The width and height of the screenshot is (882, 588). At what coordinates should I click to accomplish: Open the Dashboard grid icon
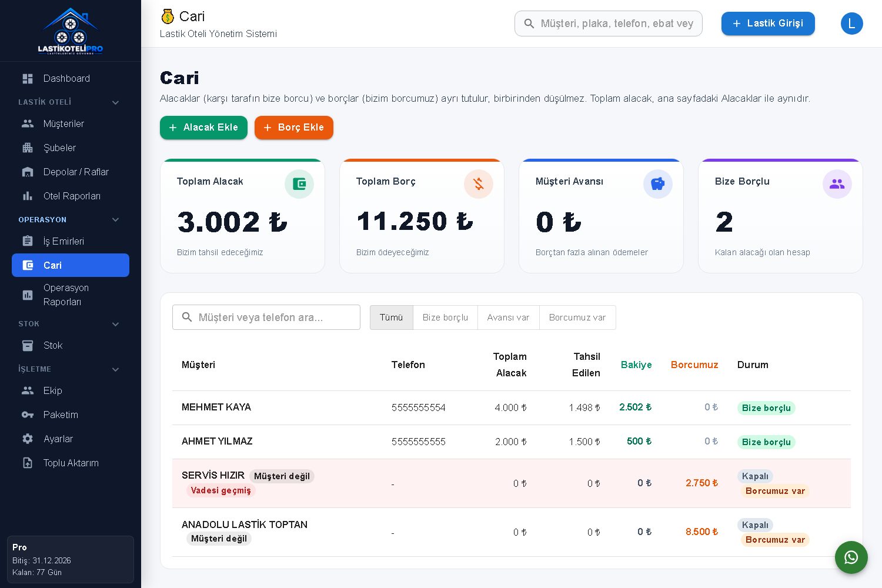(x=28, y=79)
